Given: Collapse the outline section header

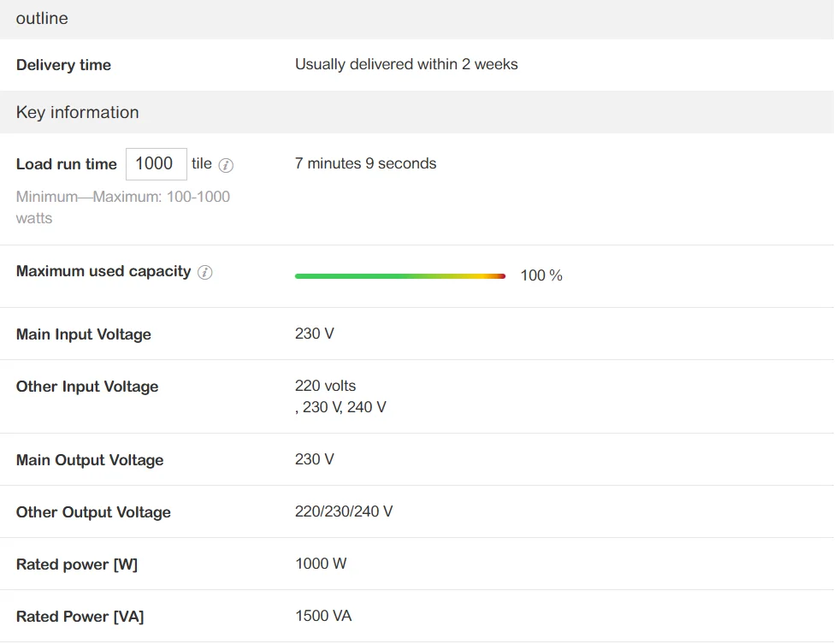Looking at the screenshot, I should [42, 18].
